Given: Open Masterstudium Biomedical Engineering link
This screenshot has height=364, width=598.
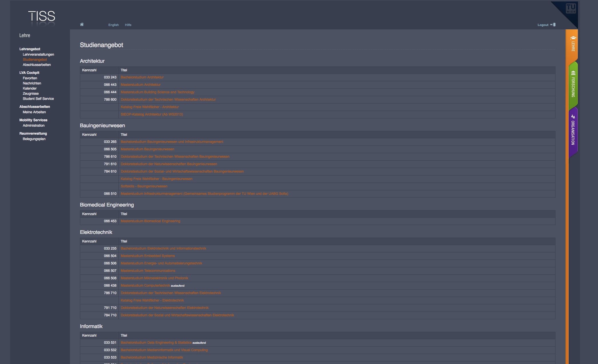Looking at the screenshot, I should 150,221.
